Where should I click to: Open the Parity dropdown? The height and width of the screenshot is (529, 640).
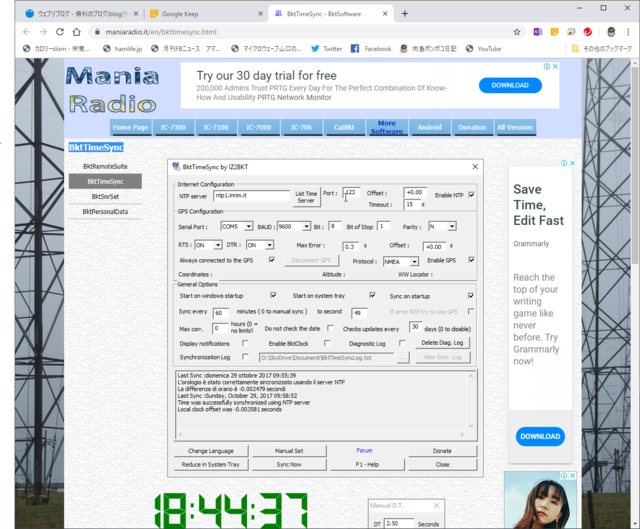coord(452,227)
